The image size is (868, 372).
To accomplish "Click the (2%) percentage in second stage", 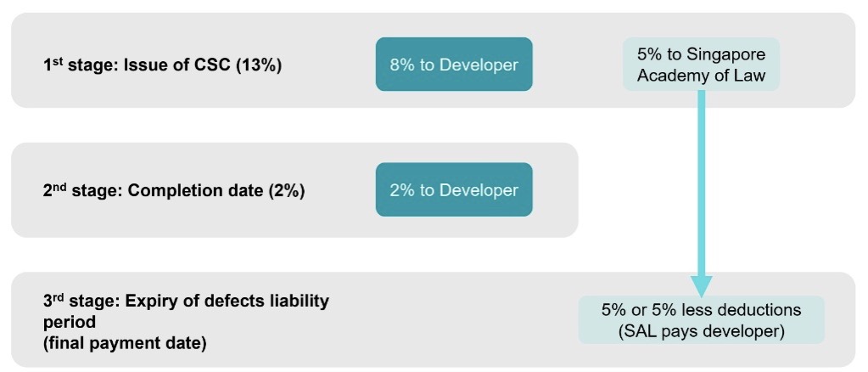I will point(286,191).
